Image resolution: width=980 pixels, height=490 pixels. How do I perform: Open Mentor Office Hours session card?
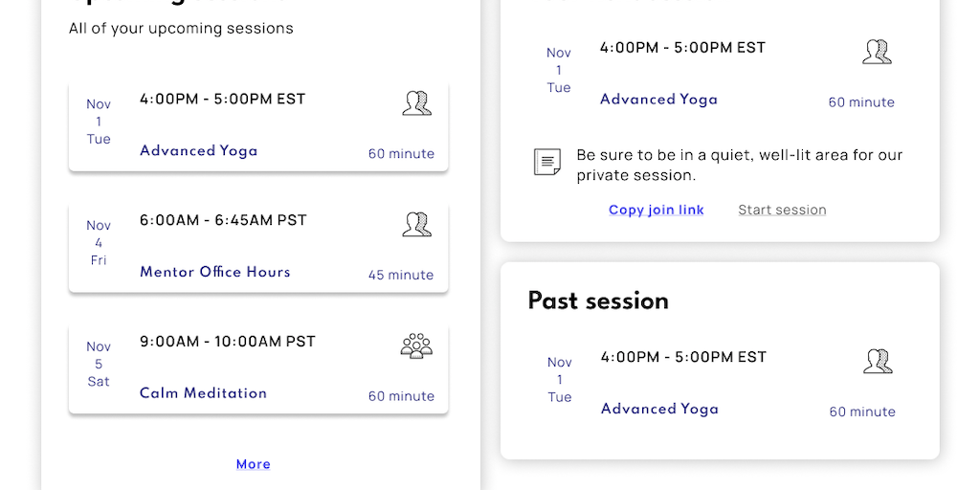click(258, 247)
